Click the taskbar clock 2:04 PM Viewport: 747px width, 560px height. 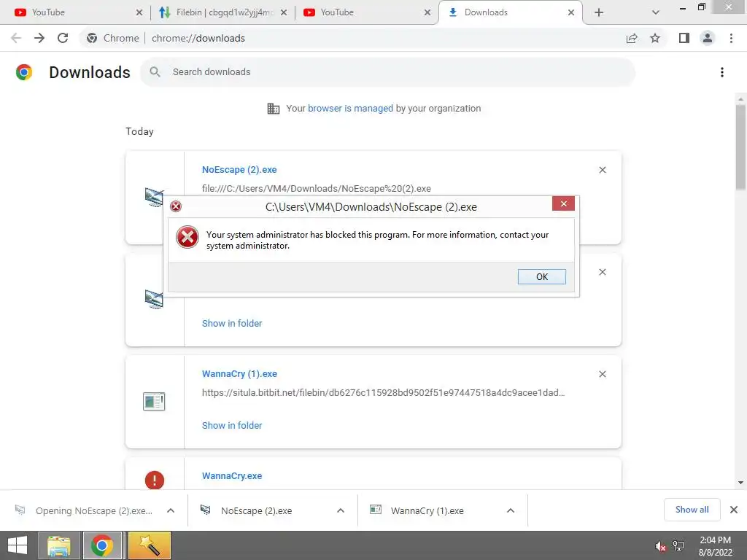(x=715, y=540)
